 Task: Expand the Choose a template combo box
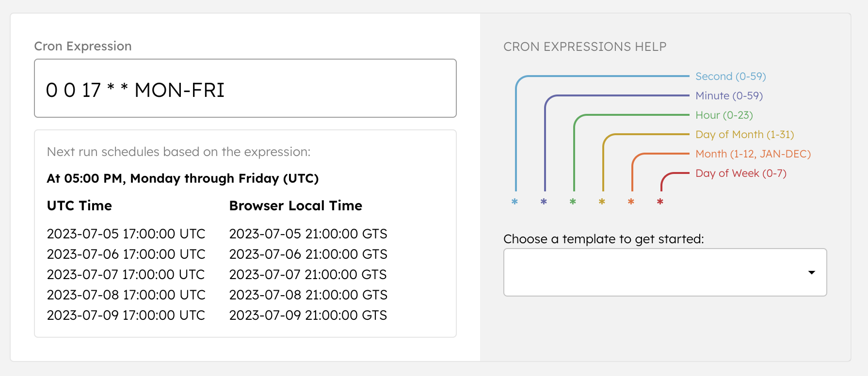(x=664, y=272)
